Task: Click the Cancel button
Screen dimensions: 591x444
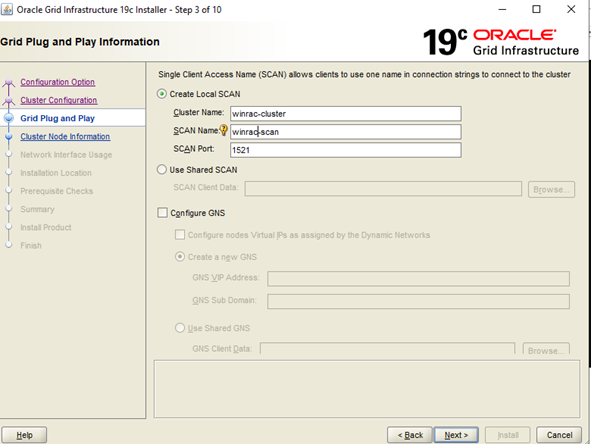Action: [559, 435]
